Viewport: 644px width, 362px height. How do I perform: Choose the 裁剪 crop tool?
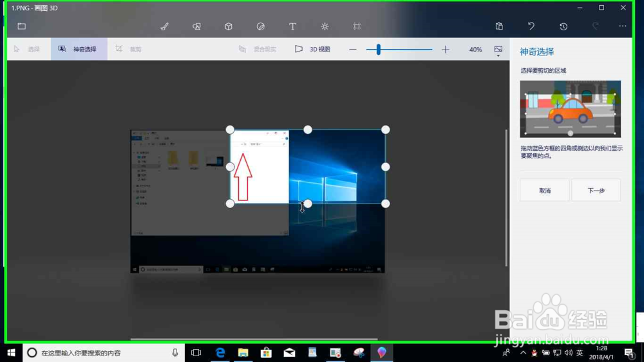click(129, 50)
